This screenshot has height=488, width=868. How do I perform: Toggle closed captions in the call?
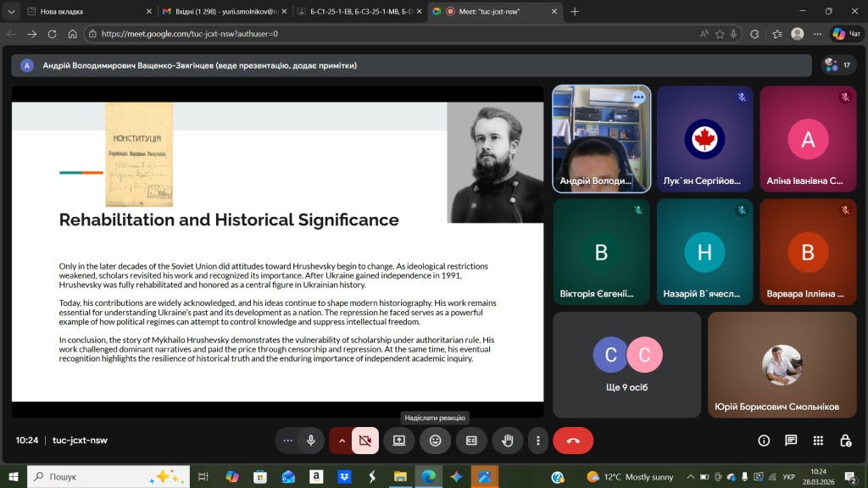coord(471,441)
